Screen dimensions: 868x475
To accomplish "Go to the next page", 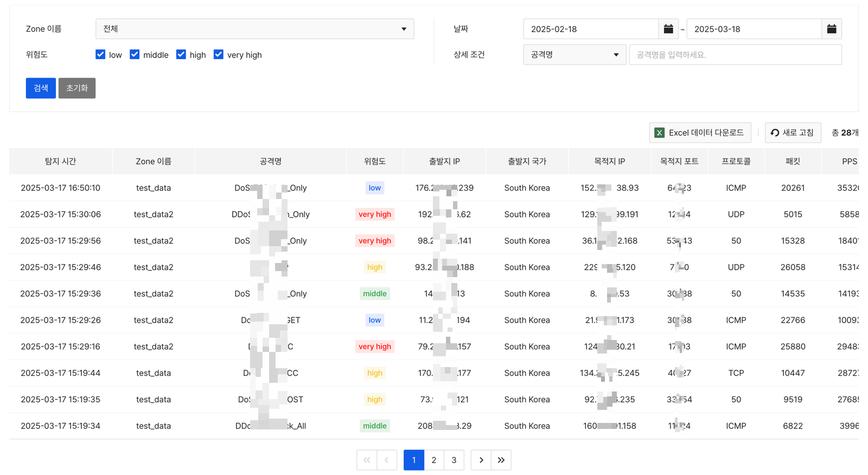I will coord(481,460).
